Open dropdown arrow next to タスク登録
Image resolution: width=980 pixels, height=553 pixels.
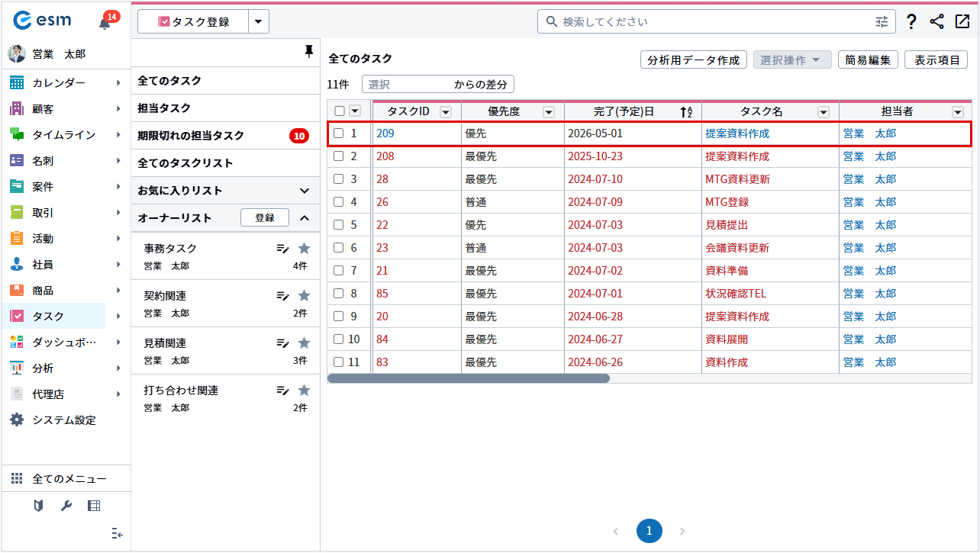coord(259,22)
